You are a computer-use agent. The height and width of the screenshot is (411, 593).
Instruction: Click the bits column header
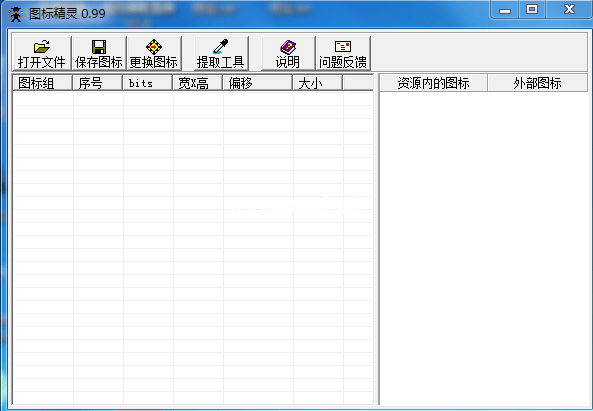[148, 83]
